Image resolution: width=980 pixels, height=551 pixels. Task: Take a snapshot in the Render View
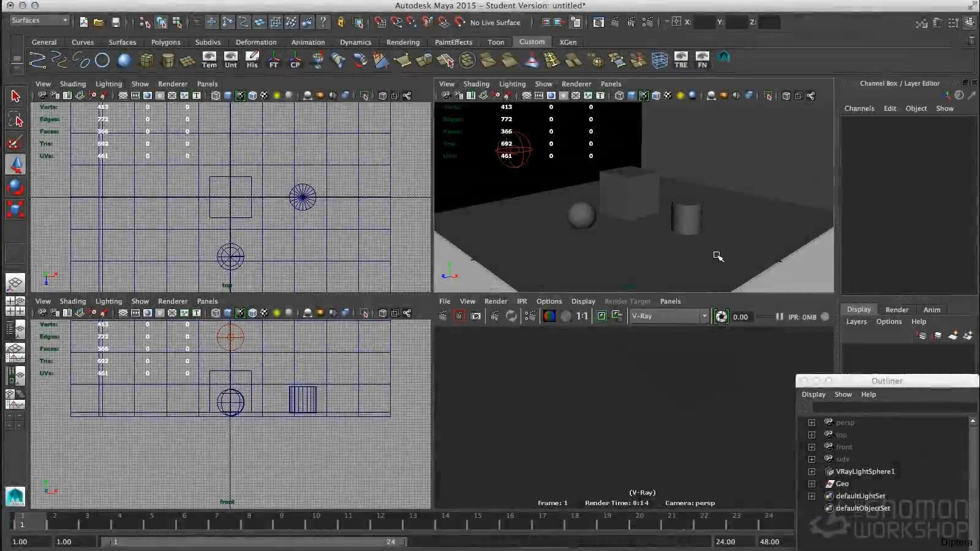476,317
